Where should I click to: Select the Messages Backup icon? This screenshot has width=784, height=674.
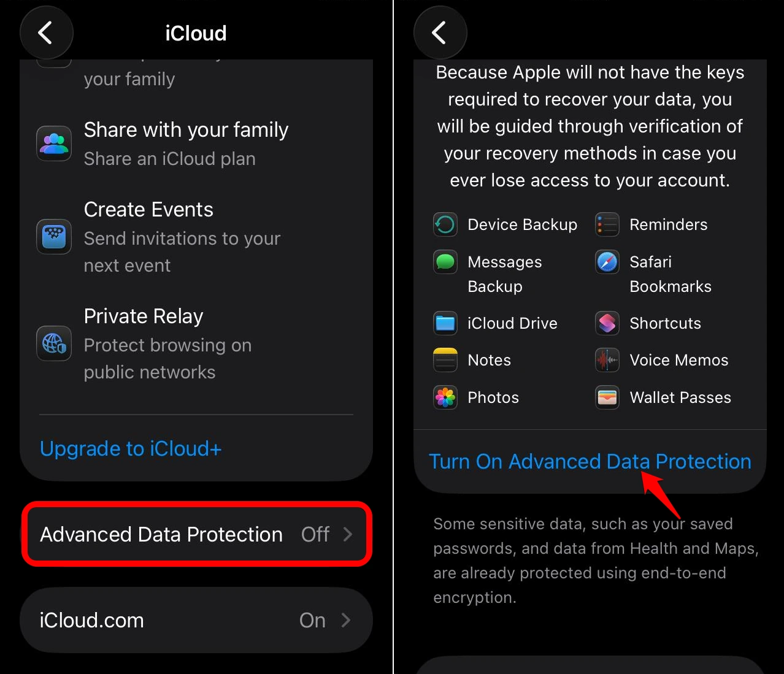(445, 262)
